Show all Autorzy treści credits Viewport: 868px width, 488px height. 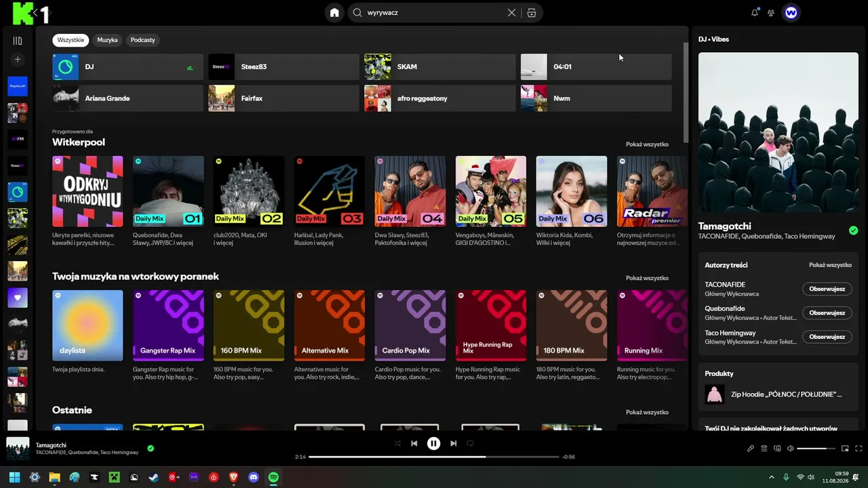click(x=830, y=265)
